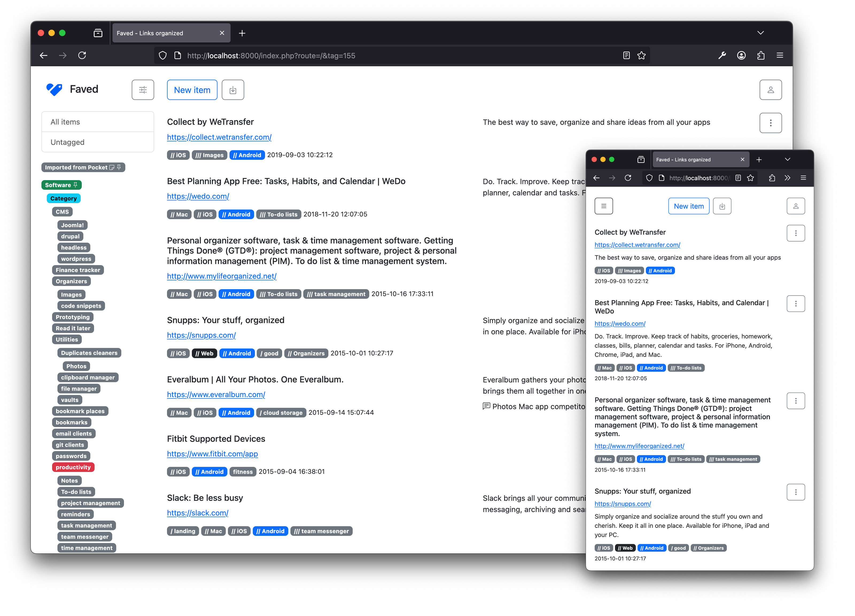Reload the page in the main browser window
Screen dimensions: 855x616
pyautogui.click(x=82, y=55)
